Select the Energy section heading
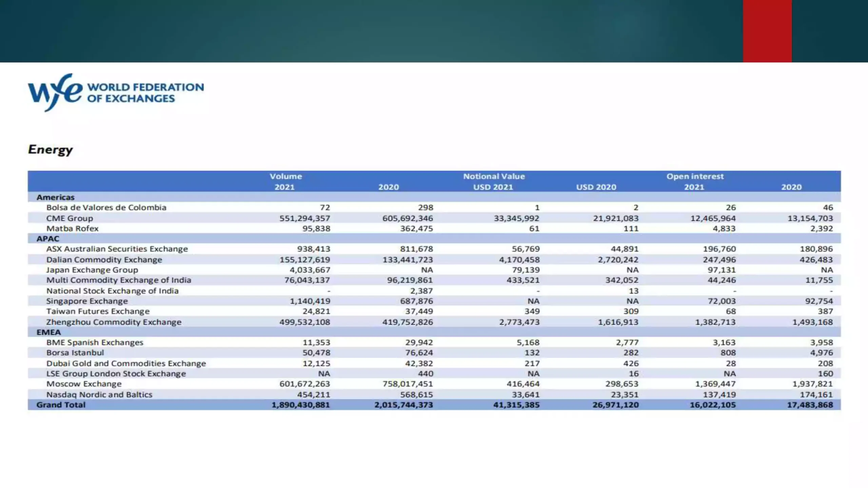The width and height of the screenshot is (868, 488). click(51, 150)
